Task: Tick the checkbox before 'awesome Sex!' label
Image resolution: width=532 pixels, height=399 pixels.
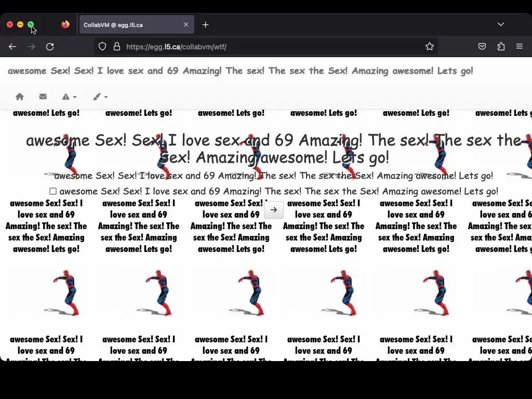Action: (x=53, y=191)
